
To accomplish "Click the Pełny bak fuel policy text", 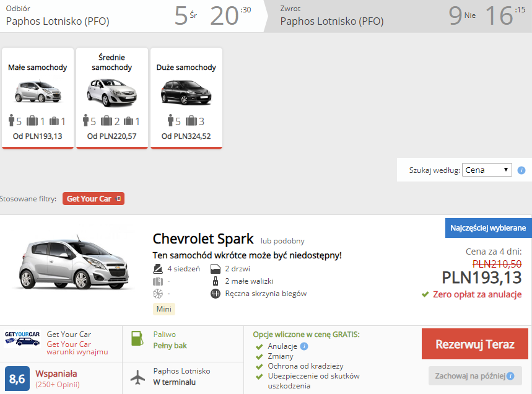I will tap(170, 346).
